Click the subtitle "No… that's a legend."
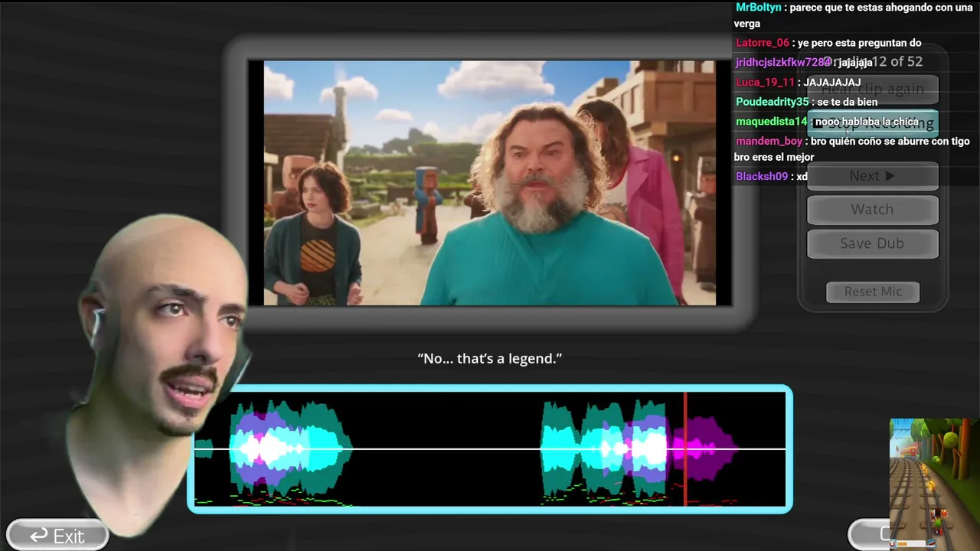The width and height of the screenshot is (980, 551). 490,358
